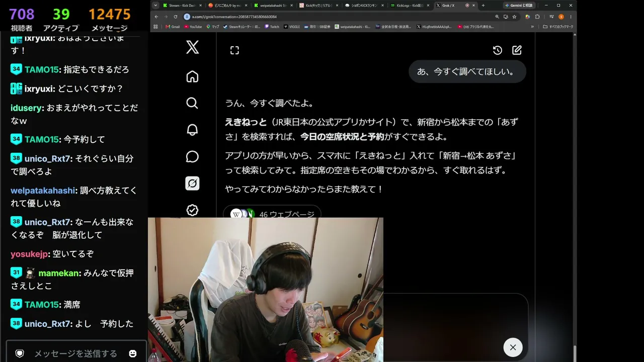
Task: Go to Home in X sidebar
Action: (192, 76)
